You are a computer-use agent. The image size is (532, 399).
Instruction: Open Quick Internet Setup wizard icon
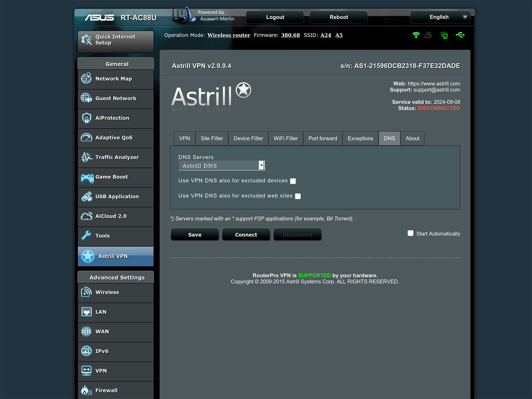coord(86,40)
